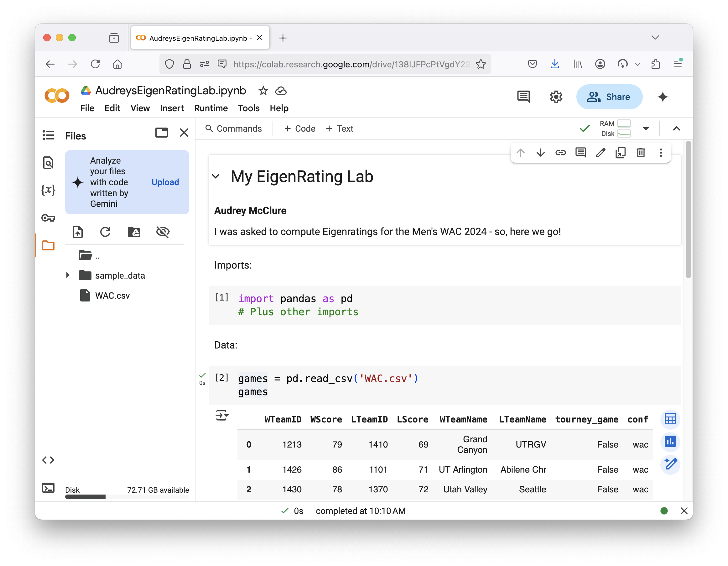Open the Variables {x} panel
Screen dimensions: 728x566
[48, 190]
